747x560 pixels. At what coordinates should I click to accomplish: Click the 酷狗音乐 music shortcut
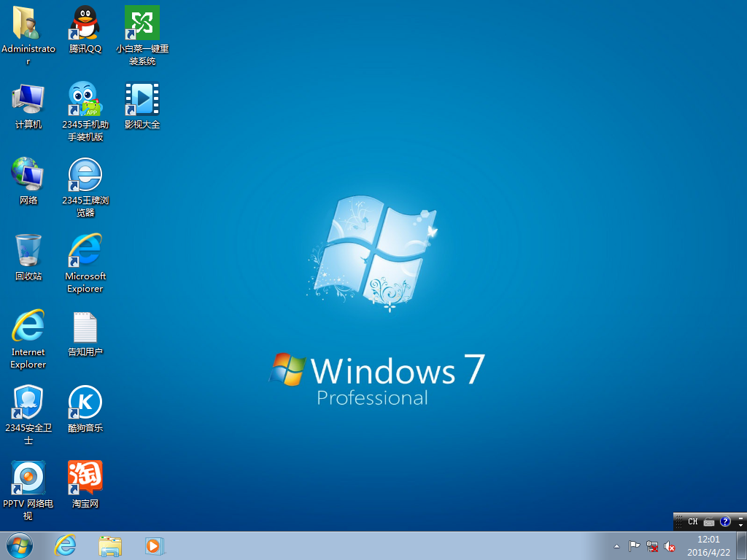pos(85,403)
